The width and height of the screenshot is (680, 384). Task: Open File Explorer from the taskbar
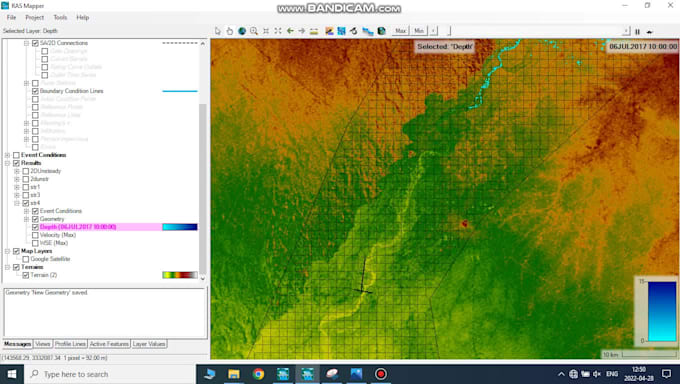tap(234, 374)
